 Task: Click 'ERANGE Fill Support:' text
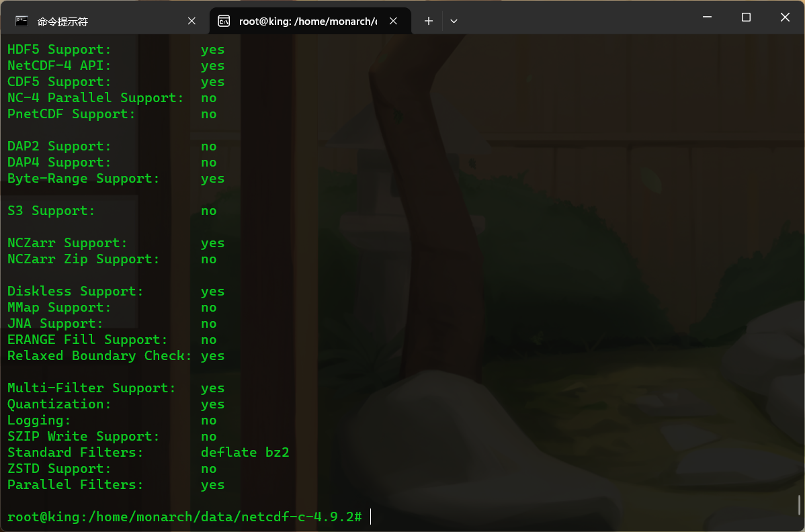[x=87, y=340]
